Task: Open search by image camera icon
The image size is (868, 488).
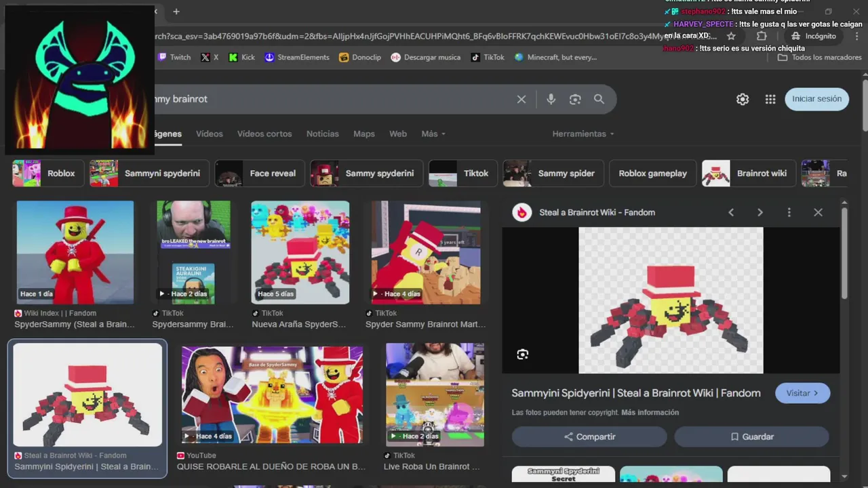Action: [575, 99]
